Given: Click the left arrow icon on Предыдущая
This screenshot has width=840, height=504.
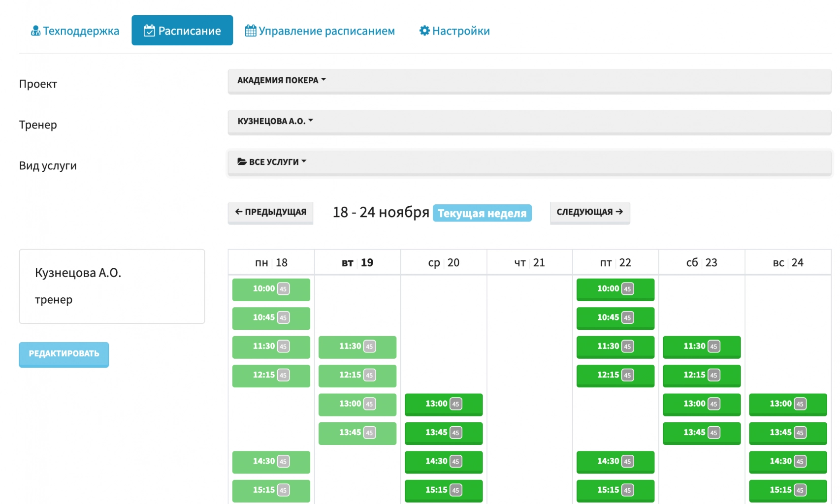Looking at the screenshot, I should (x=239, y=212).
